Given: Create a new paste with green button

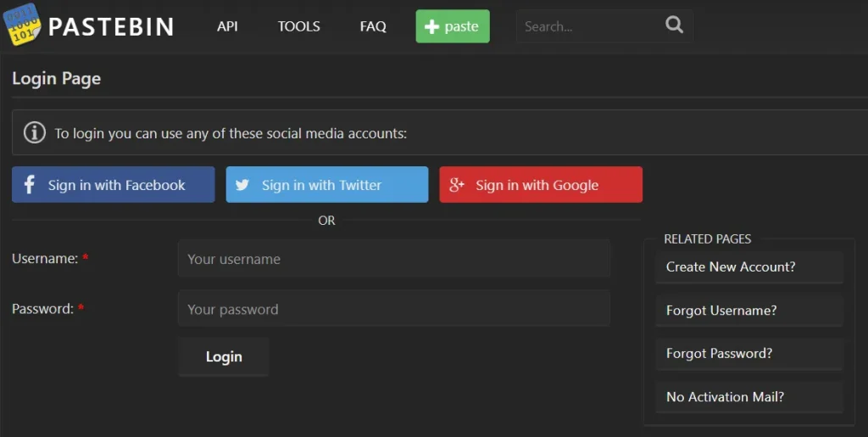Looking at the screenshot, I should 453,26.
